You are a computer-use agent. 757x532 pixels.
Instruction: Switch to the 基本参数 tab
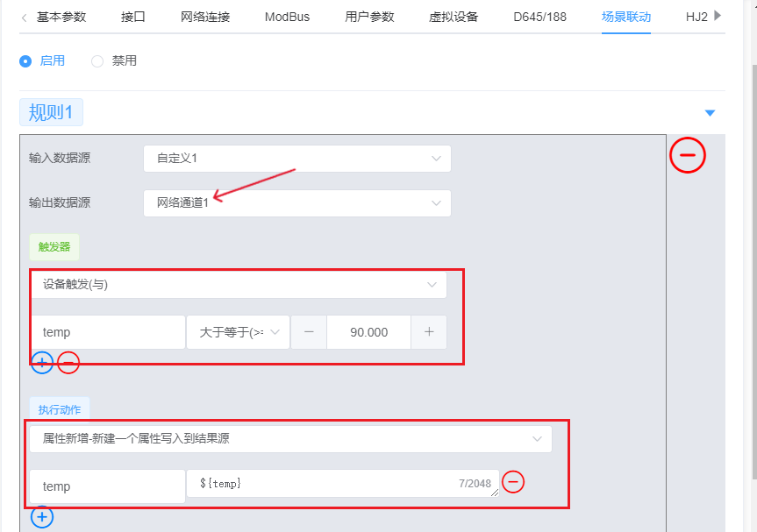tap(61, 17)
